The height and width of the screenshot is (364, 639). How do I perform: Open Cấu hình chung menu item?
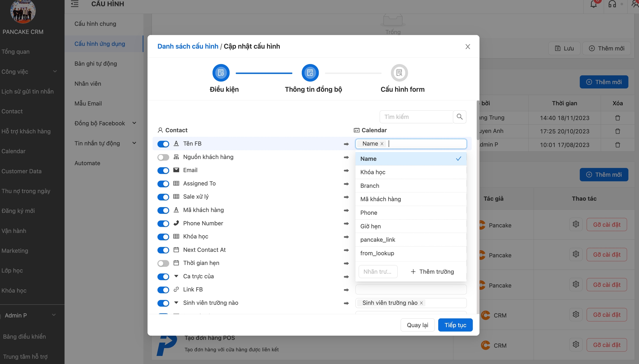95,24
